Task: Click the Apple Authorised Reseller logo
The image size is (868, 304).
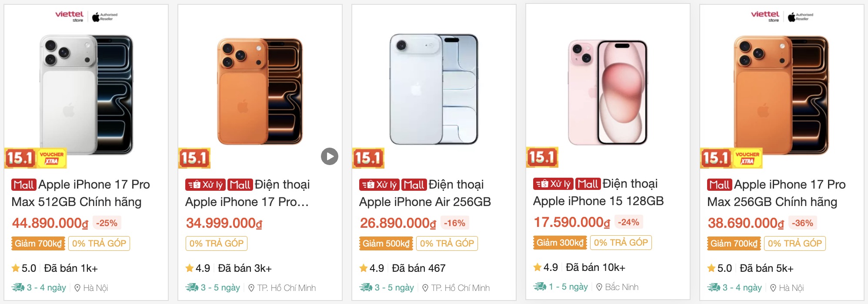Action: tap(104, 17)
